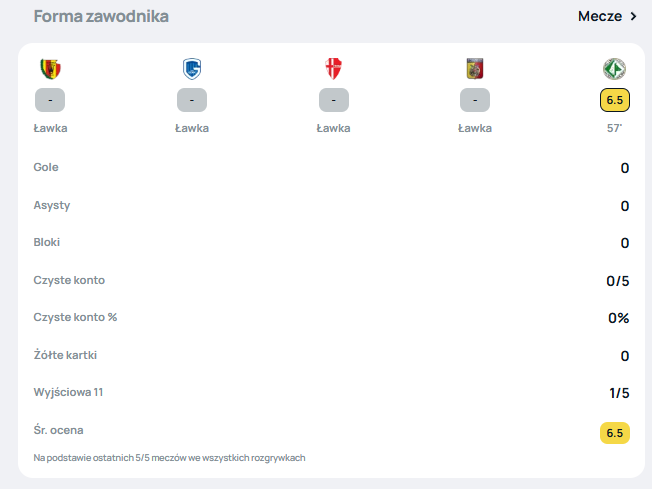The height and width of the screenshot is (489, 652).
Task: Click the first grey dash rating badge
Action: pyautogui.click(x=50, y=100)
